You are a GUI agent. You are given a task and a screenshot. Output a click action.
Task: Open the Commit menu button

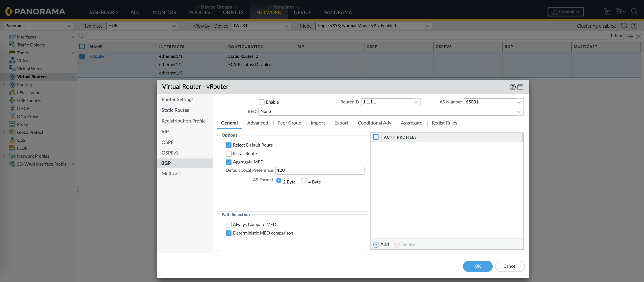pyautogui.click(x=566, y=12)
